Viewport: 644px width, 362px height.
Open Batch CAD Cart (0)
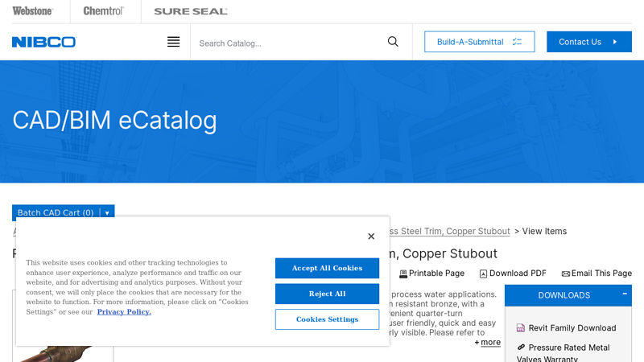coord(56,212)
